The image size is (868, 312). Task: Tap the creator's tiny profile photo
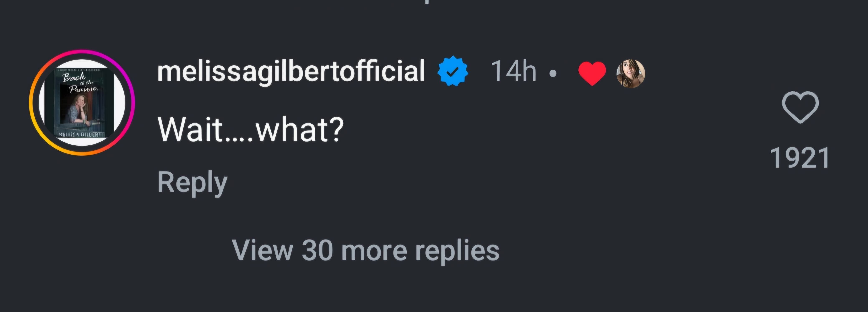coord(630,74)
